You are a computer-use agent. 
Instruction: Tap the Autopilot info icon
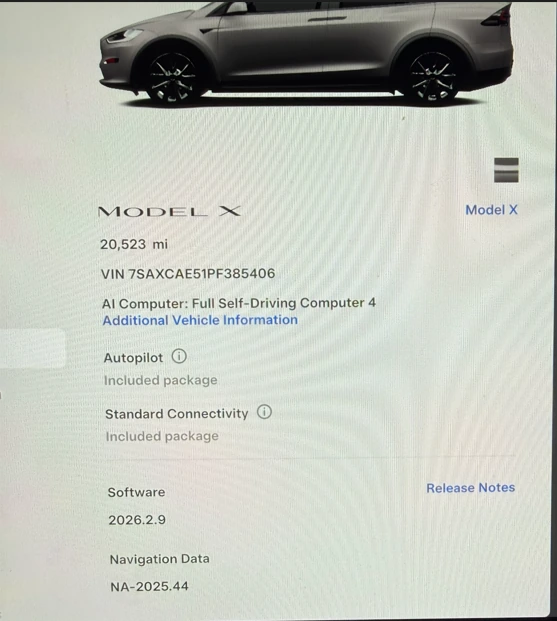point(179,356)
